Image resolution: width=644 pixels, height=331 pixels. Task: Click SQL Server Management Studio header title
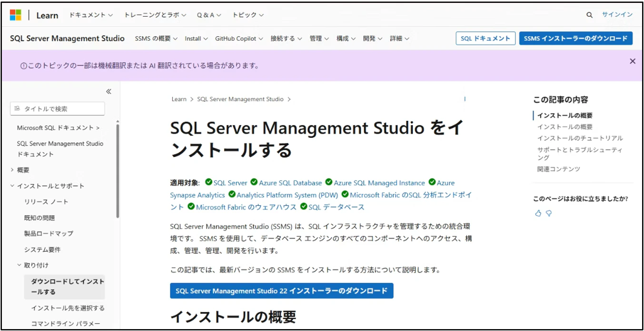[67, 39]
